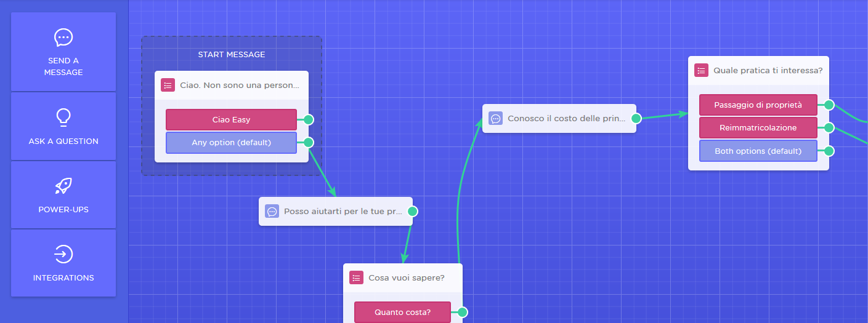Click the list icon on 'Cosa vuoi sapere?' block

pos(357,277)
